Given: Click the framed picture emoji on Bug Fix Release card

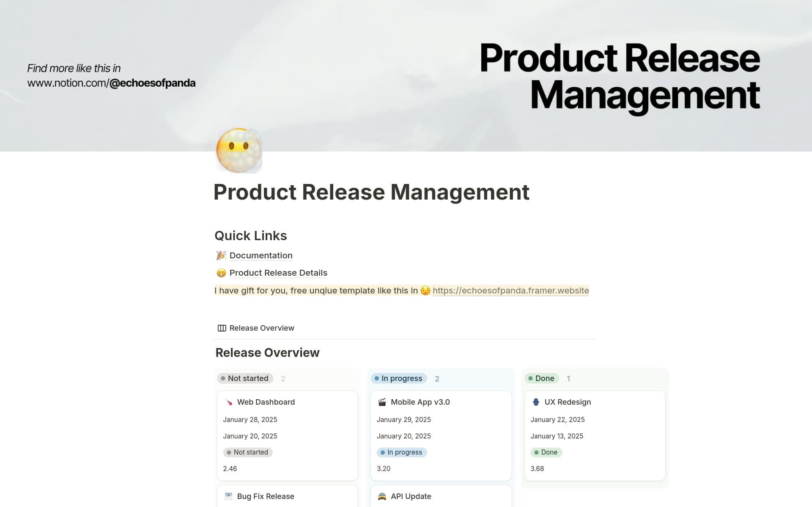Looking at the screenshot, I should pyautogui.click(x=228, y=496).
